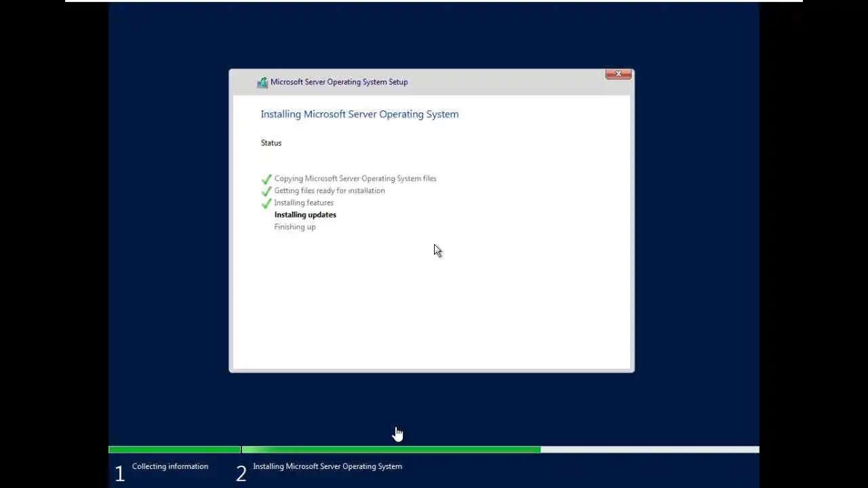Click 'Copying Microsoft Server Operating System files' text
Viewport: 868px width, 488px height.
(x=355, y=179)
